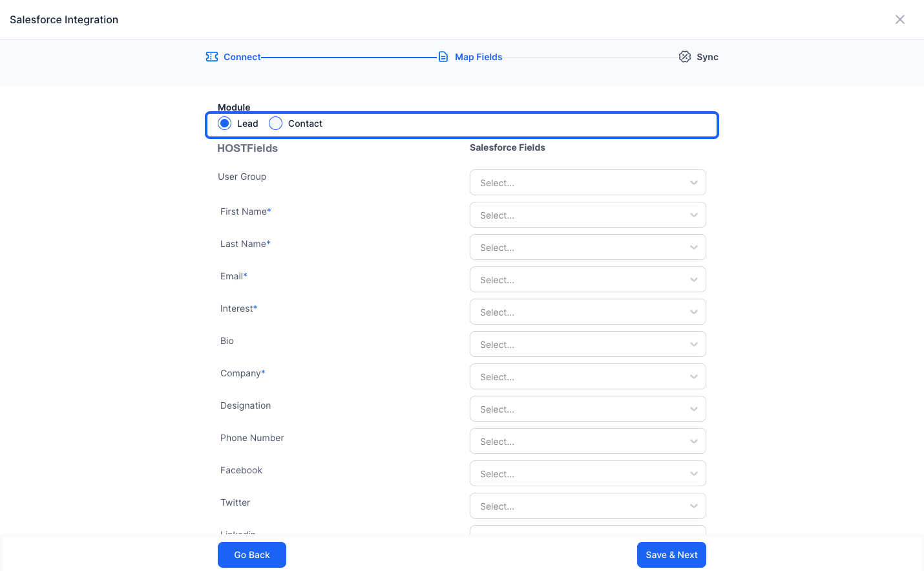This screenshot has height=571, width=924.
Task: Open the Designation select field
Action: point(588,409)
